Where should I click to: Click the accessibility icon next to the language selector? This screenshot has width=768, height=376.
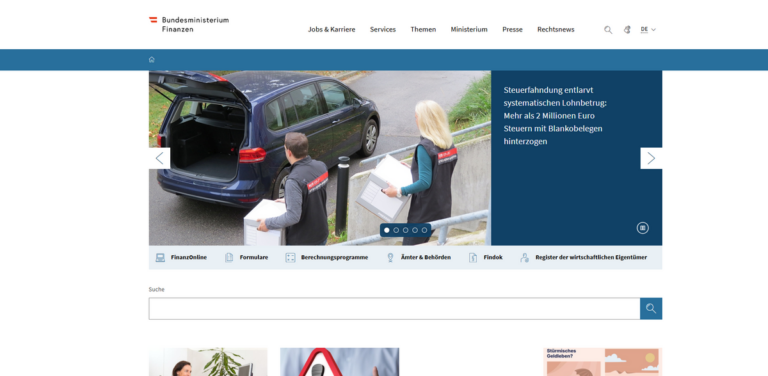[x=627, y=30]
